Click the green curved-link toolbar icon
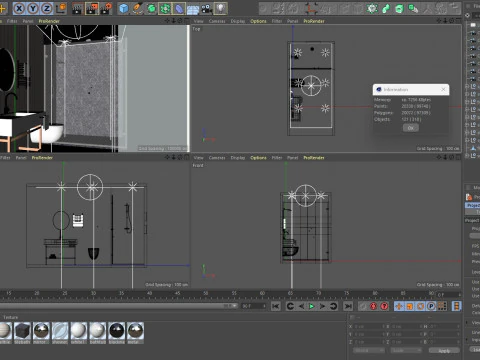The height and width of the screenshot is (360, 480). pos(386,8)
